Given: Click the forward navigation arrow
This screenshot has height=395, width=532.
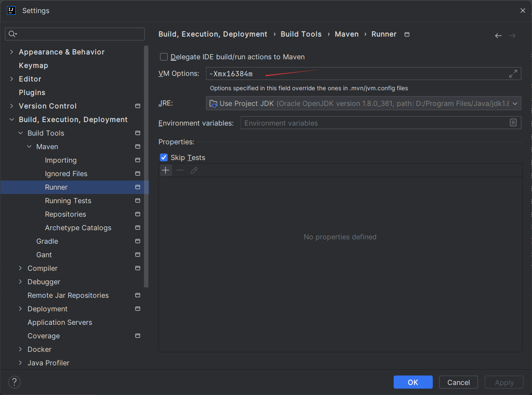Looking at the screenshot, I should (512, 36).
